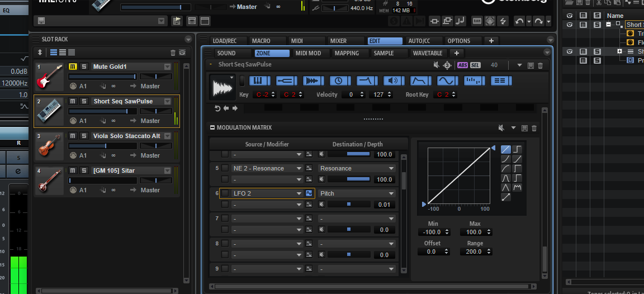This screenshot has height=294, width=644.
Task: Click the Range value field 200.0
Action: (x=475, y=252)
